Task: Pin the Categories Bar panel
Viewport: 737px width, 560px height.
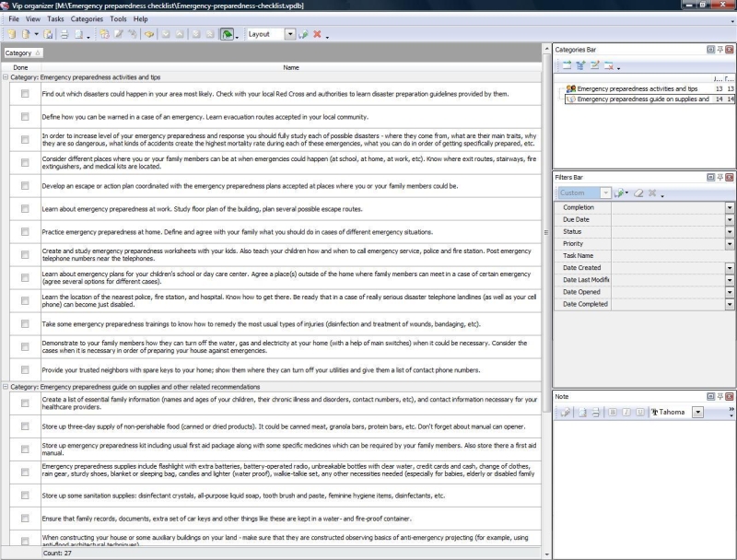Action: coord(719,49)
